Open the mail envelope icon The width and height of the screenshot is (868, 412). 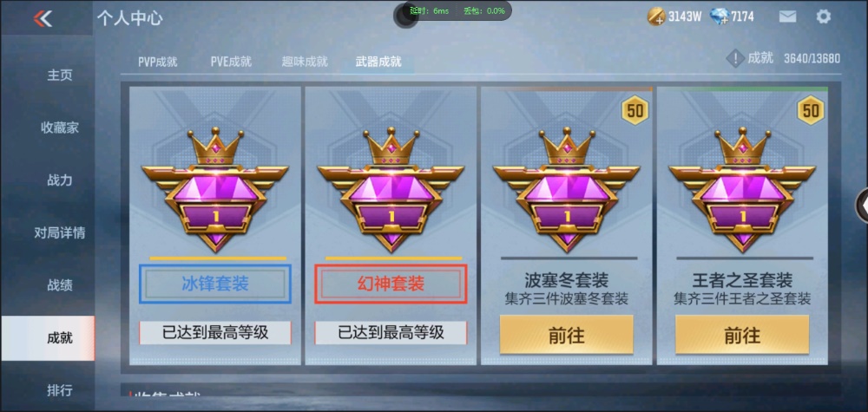point(787,16)
